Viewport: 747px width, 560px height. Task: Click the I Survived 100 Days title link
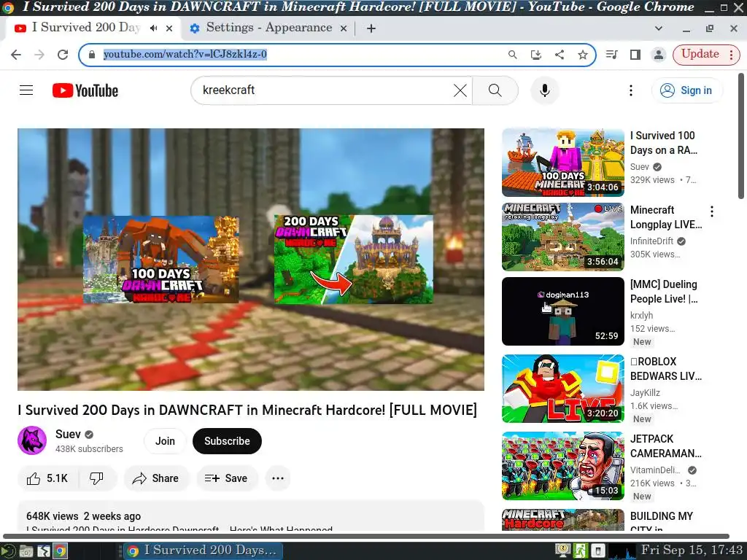pyautogui.click(x=664, y=143)
